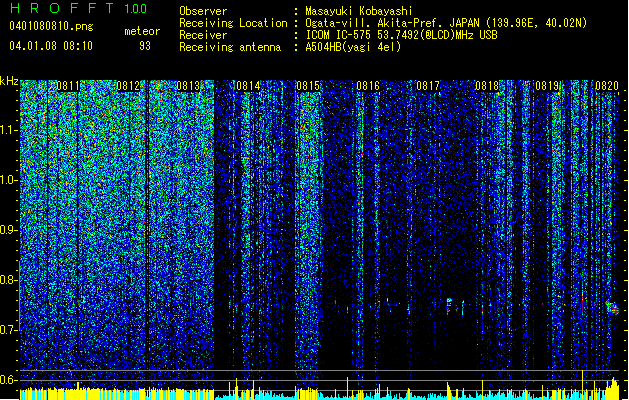Click the date stamp 04.01.08 08:10
Viewport: 629px width, 400px height.
coord(51,46)
